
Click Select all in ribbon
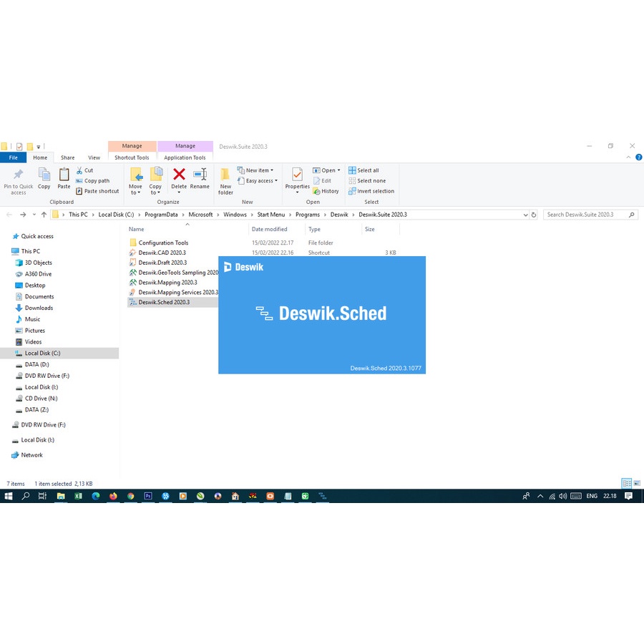(364, 170)
